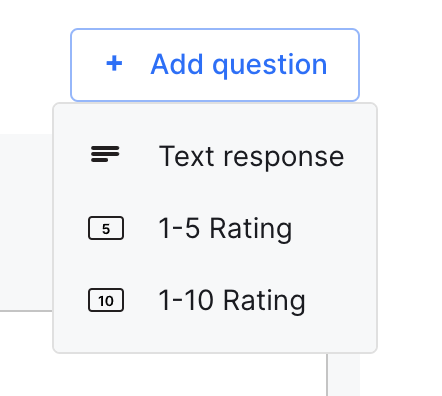Choose the Text response menu option
Viewport: 442px width, 396px height.
tap(215, 156)
